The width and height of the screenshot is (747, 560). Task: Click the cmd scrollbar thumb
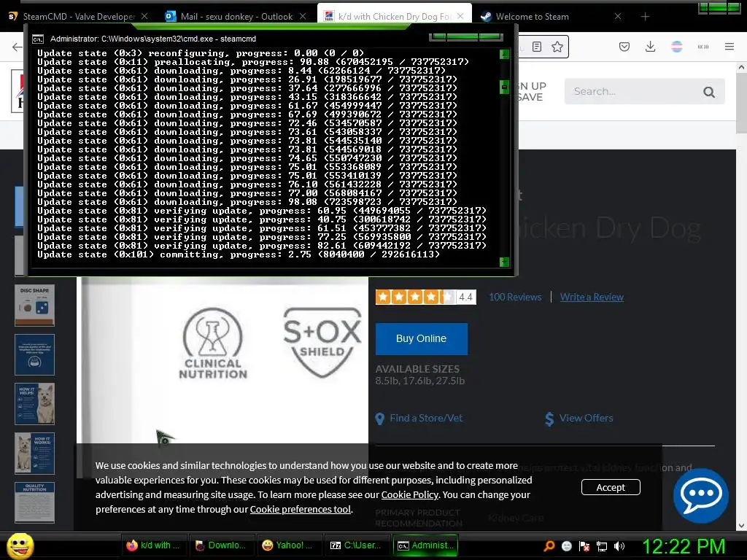(504, 87)
